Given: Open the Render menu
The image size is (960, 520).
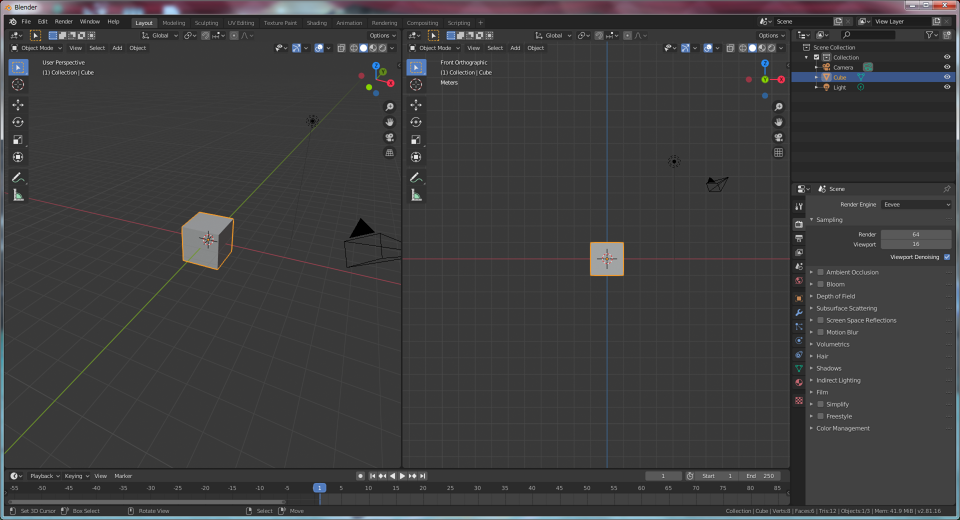Looking at the screenshot, I should click(x=63, y=21).
